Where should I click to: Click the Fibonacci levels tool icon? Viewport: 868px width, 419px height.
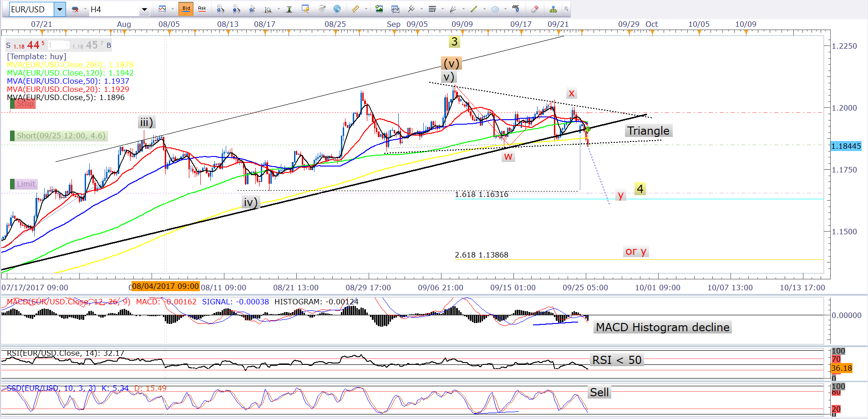[432, 9]
